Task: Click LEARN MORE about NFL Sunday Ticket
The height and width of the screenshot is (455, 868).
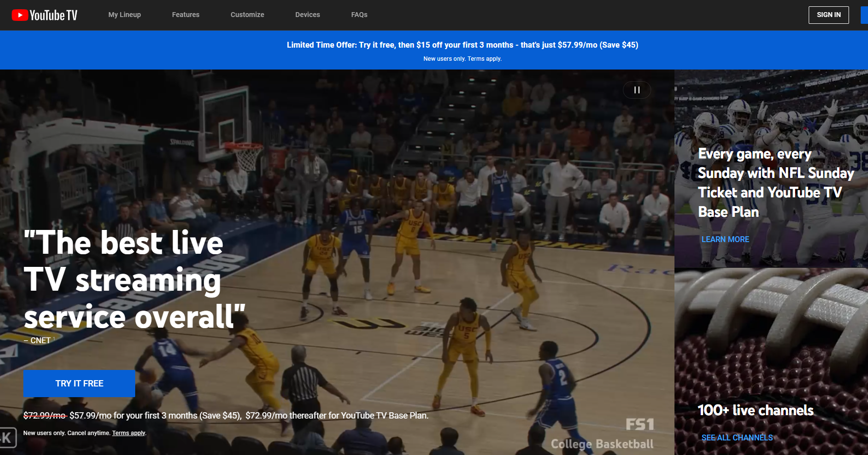Action: pos(725,239)
